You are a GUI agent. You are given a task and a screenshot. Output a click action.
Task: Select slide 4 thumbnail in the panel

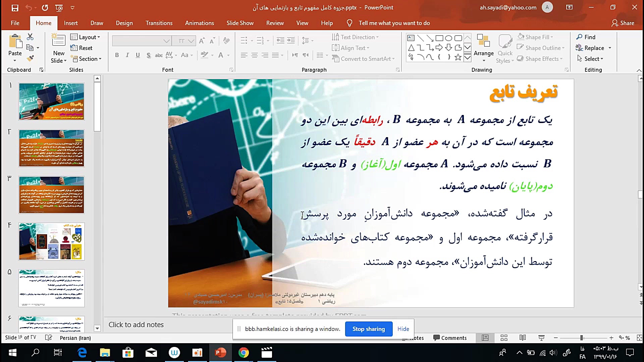51,241
